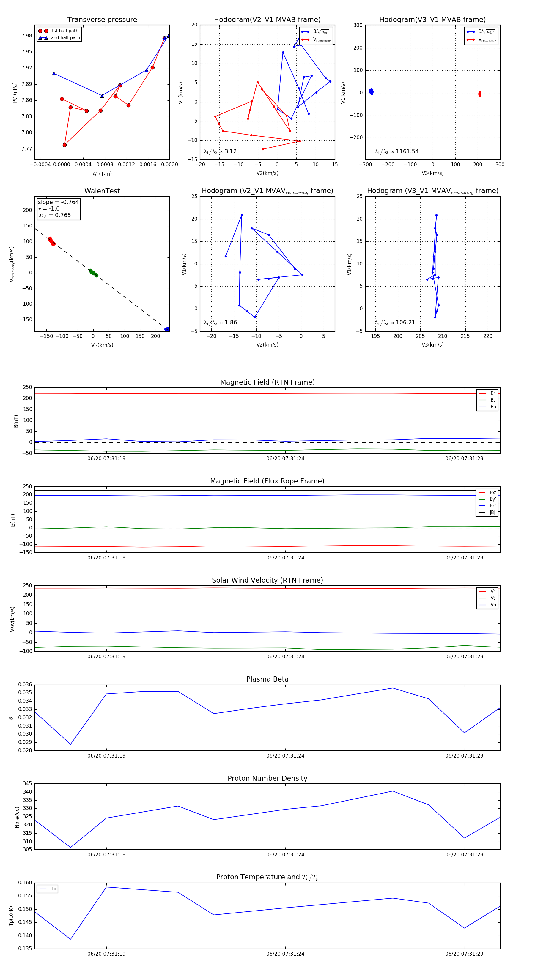This screenshot has height=980, width=535.
Task: Click the Br red line legend swatch
Action: click(x=482, y=393)
